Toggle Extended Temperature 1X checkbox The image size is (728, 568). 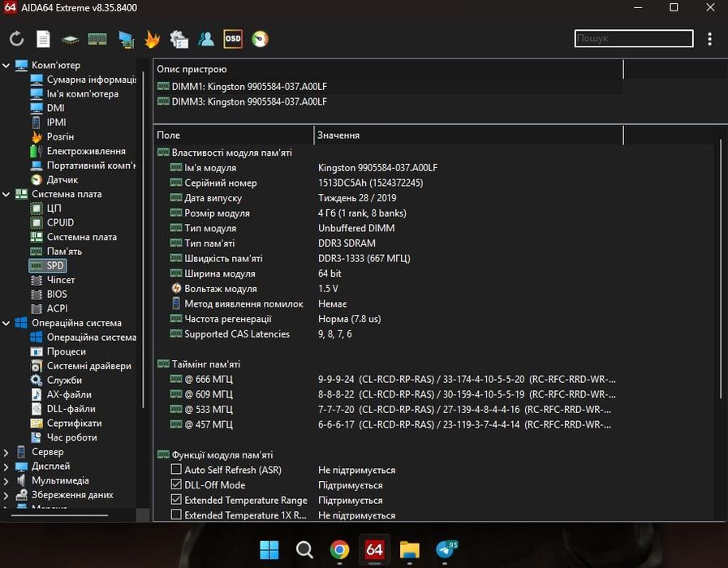pyautogui.click(x=176, y=514)
